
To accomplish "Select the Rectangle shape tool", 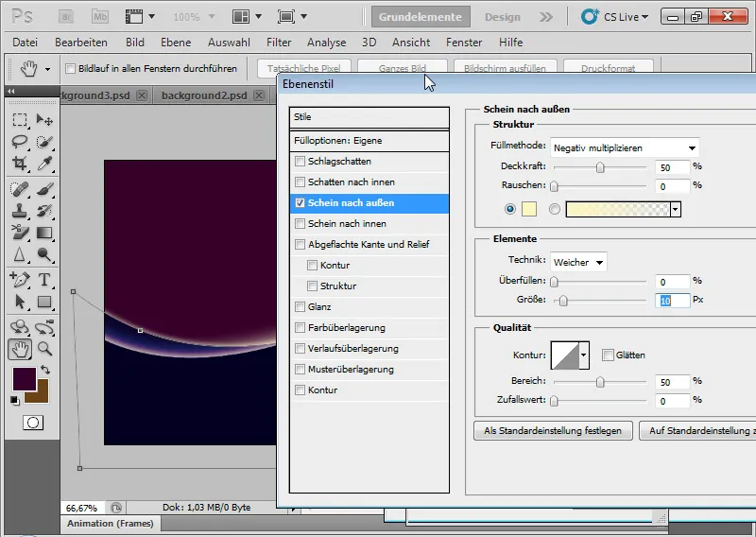I will point(44,302).
